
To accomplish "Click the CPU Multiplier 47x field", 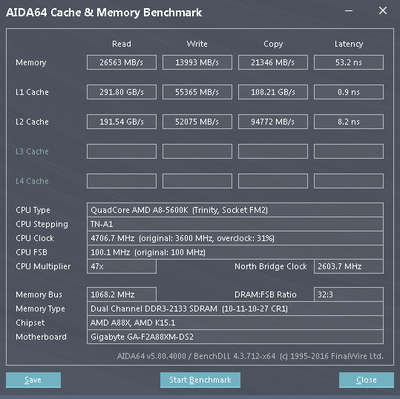I will coord(122,267).
